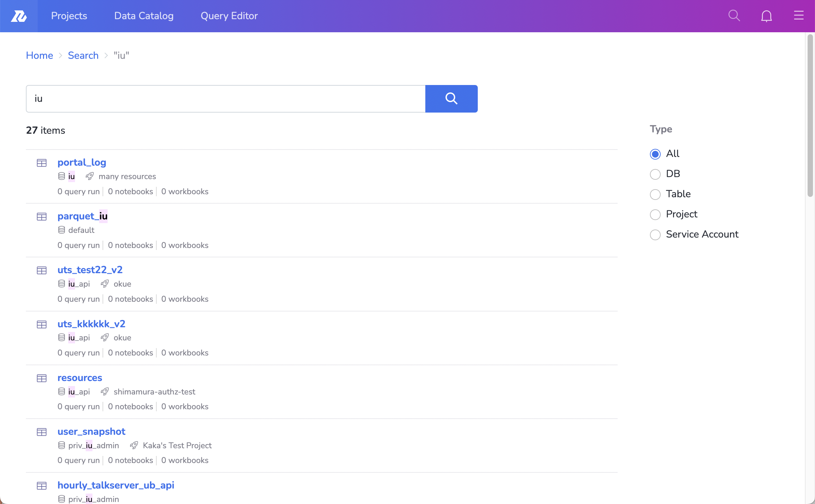Open the hamburger menu icon
The image size is (815, 504).
pyautogui.click(x=799, y=15)
